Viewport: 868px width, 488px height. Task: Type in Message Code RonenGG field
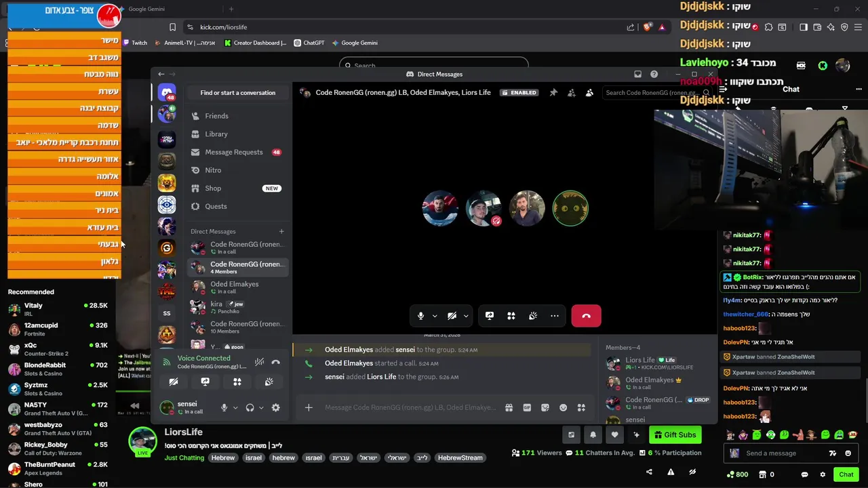[410, 407]
